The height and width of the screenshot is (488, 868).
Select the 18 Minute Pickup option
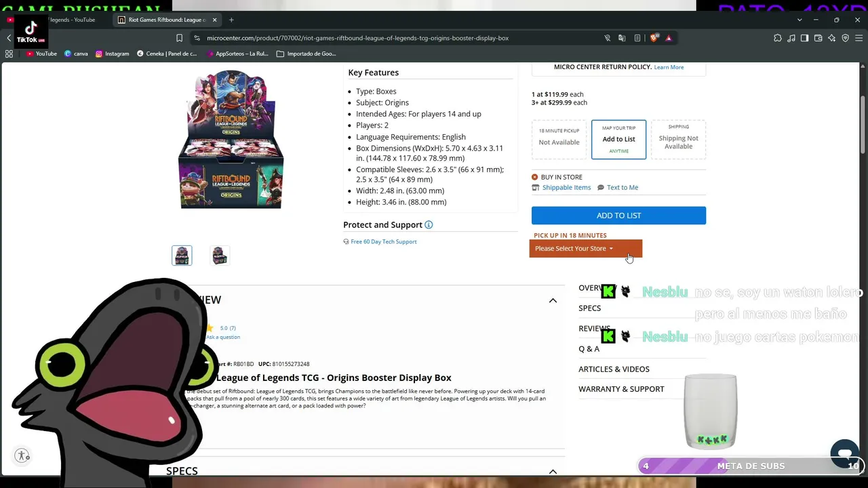coord(559,140)
